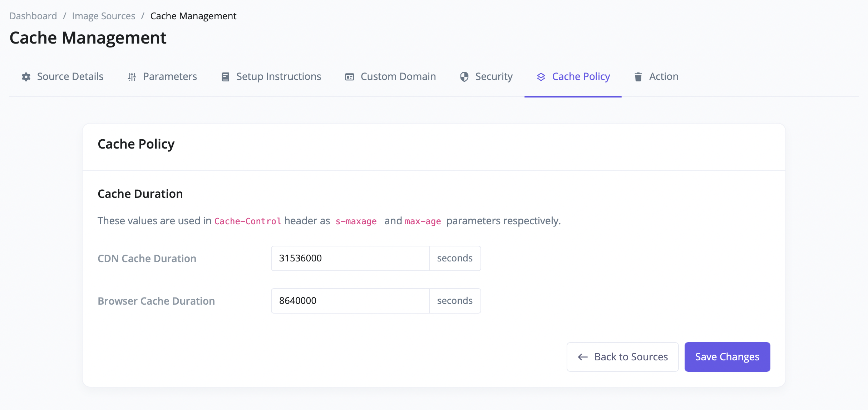
Task: Switch to the Source Details tab
Action: click(70, 77)
